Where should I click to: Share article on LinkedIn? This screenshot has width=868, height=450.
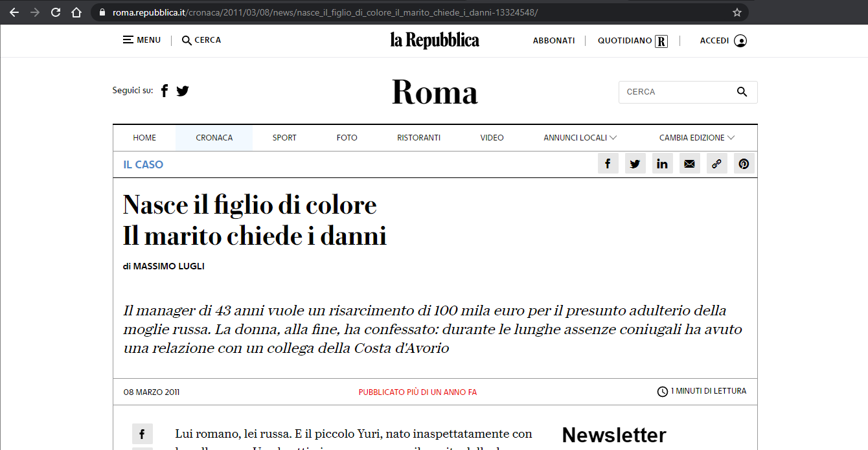[662, 164]
